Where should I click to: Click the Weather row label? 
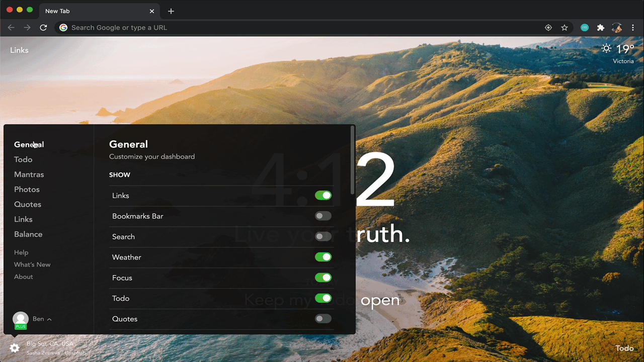(127, 257)
